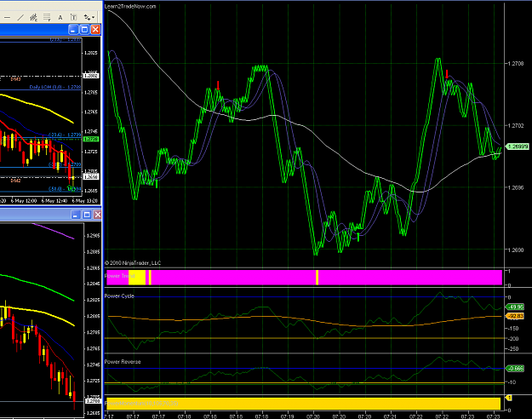Click the Power Reverse indicator label
Image resolution: width=532 pixels, height=419 pixels.
click(x=123, y=362)
